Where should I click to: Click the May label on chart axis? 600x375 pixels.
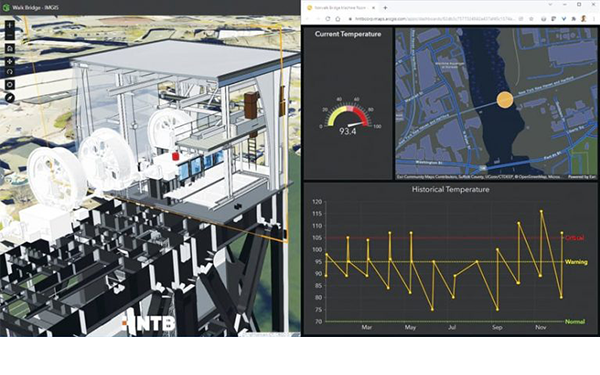pyautogui.click(x=410, y=327)
